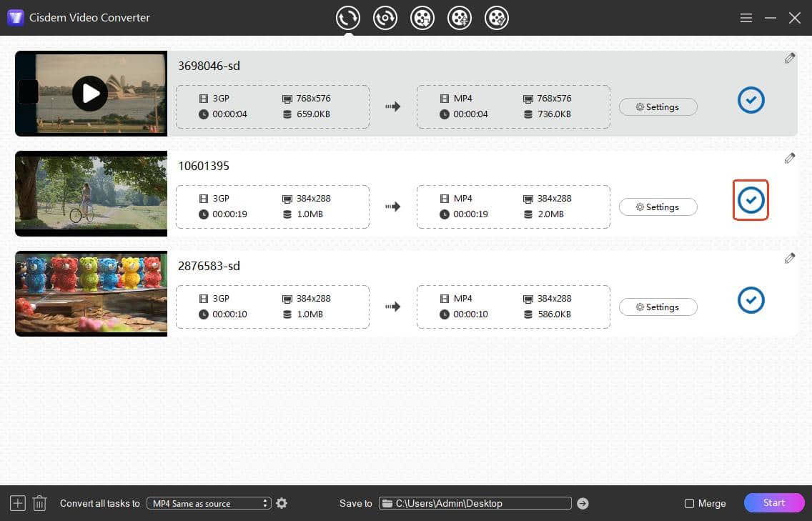Delete tasks using the trash icon
The height and width of the screenshot is (521, 812).
point(39,503)
